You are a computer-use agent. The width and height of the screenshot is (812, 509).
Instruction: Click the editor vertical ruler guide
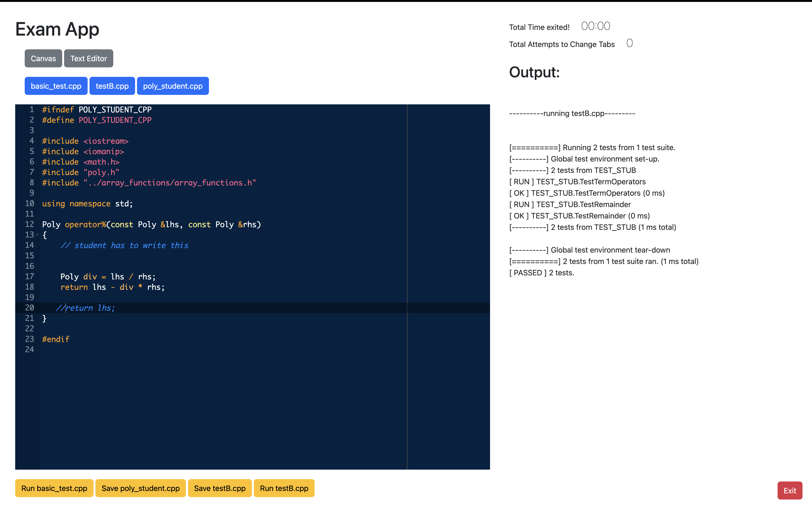click(408, 286)
